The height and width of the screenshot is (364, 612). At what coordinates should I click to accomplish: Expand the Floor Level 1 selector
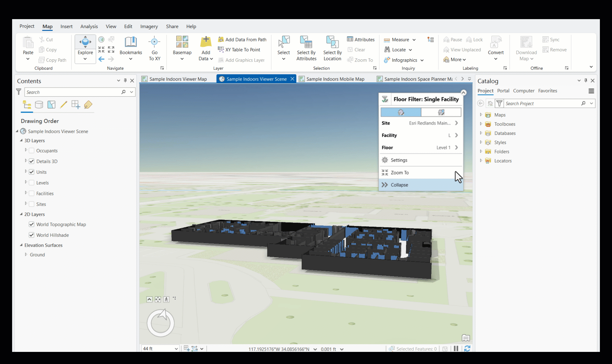point(456,147)
